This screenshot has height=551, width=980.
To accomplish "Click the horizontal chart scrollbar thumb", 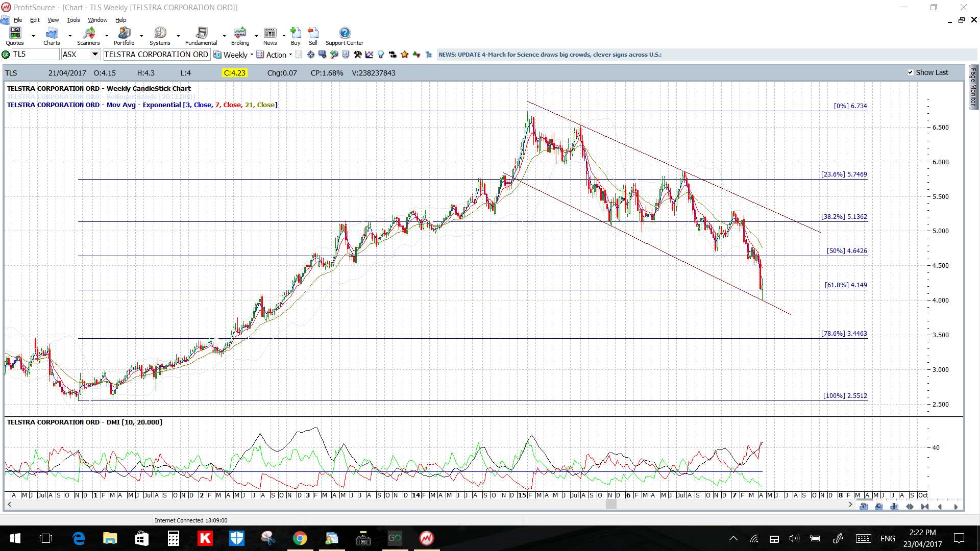I will [611, 505].
